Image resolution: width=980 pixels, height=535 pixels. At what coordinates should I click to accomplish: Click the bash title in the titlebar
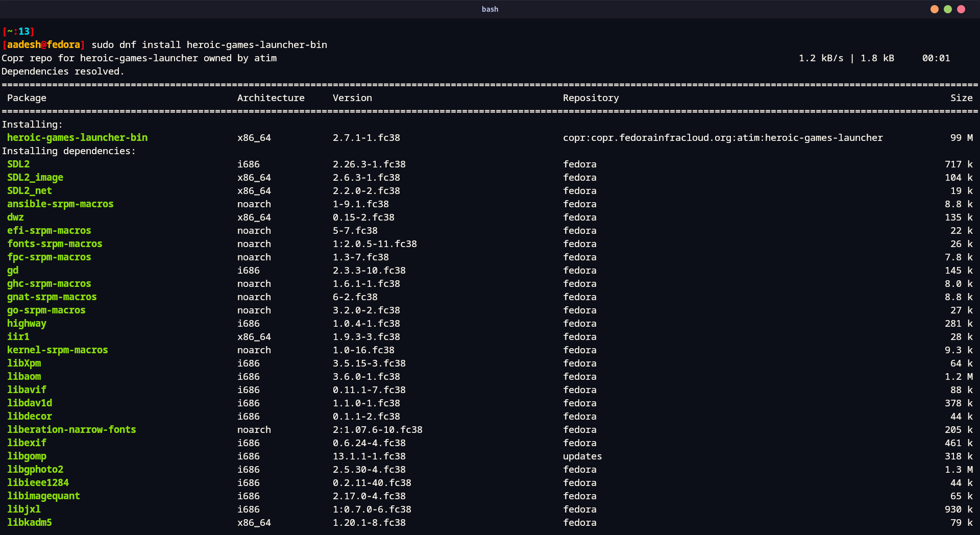(x=489, y=9)
